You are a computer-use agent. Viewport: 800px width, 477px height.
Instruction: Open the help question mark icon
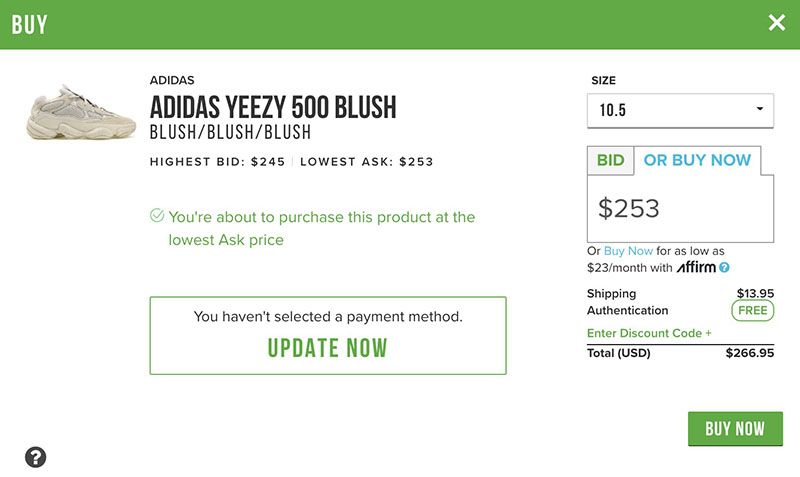36,457
